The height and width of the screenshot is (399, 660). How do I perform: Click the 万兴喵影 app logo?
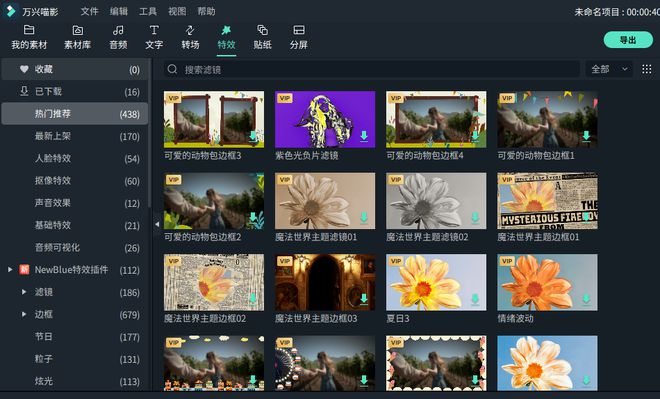click(10, 11)
